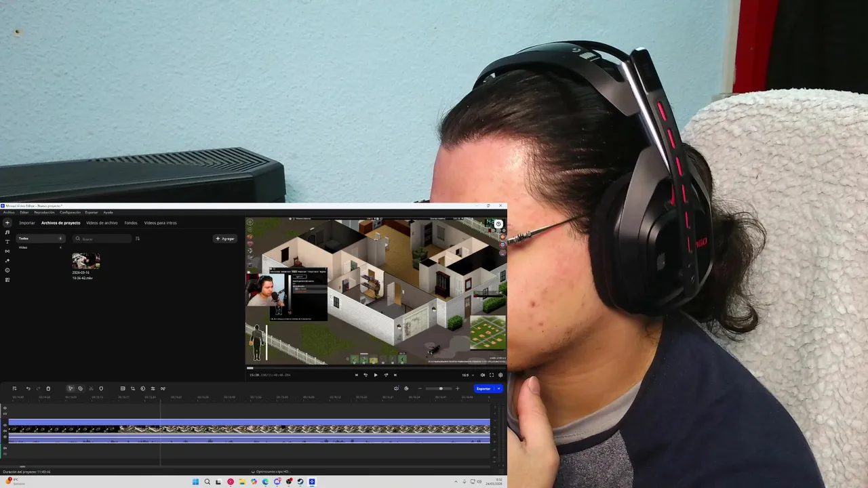Screen dimensions: 868x488
Task: Click the blue Exportar button
Action: 484,388
